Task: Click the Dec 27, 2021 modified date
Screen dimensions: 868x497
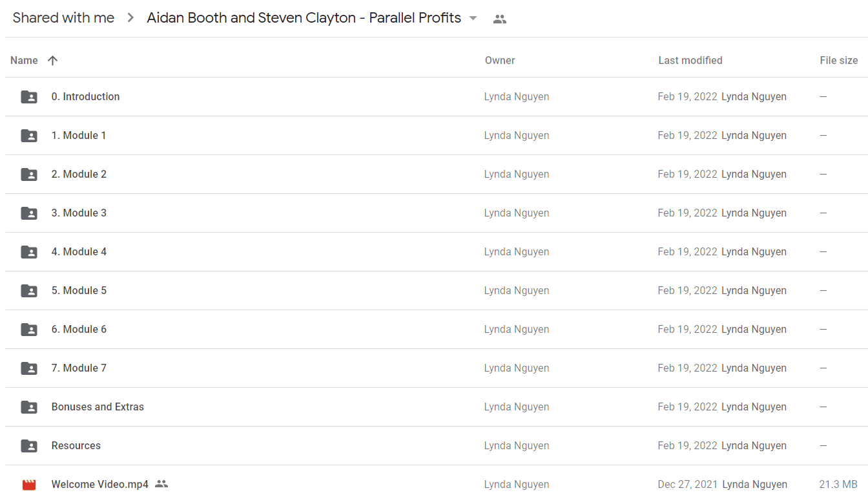Action: (x=688, y=484)
